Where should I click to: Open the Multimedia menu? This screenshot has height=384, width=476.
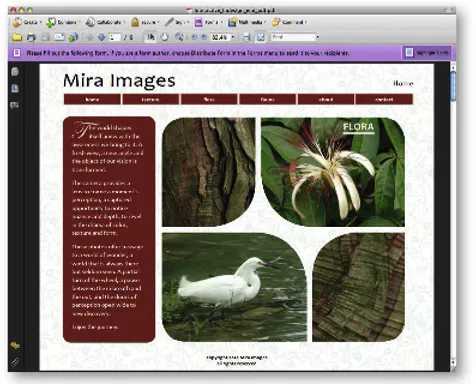(x=247, y=22)
